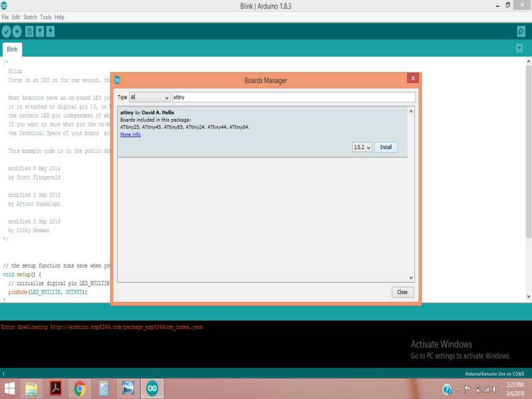Install the attiny board package
Image resolution: width=532 pixels, height=399 pixels.
click(x=386, y=147)
